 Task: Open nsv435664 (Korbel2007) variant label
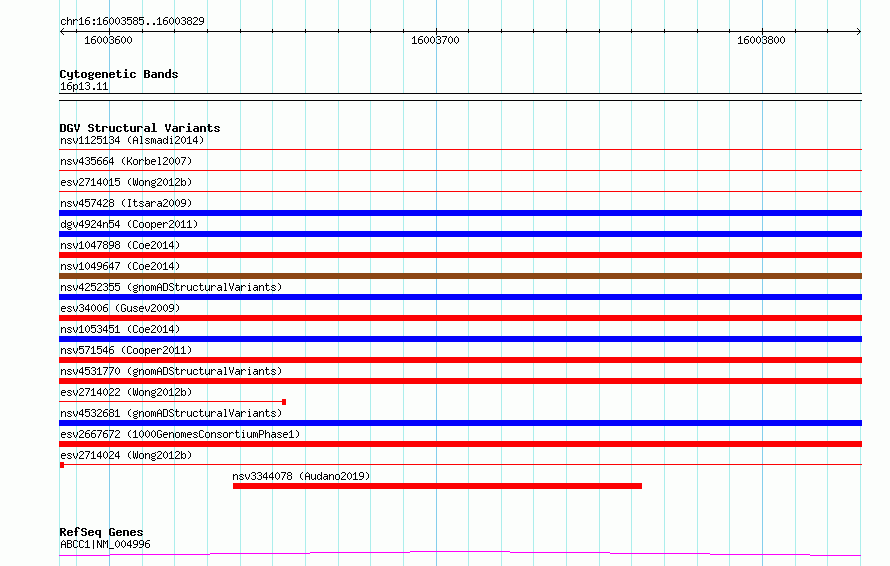click(x=126, y=161)
